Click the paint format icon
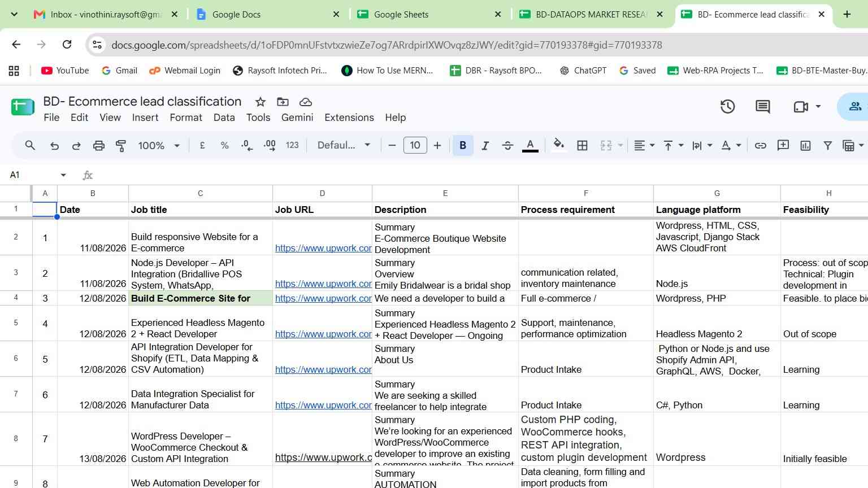The height and width of the screenshot is (488, 868). coord(121,146)
